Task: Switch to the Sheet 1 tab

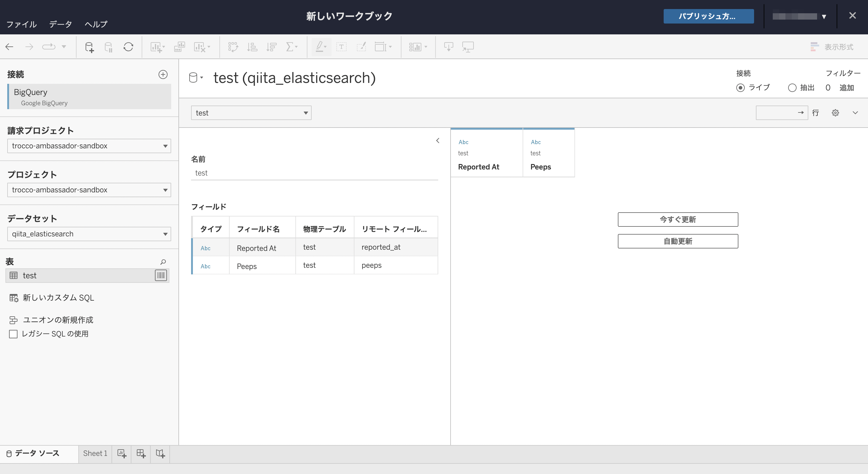Action: 95,453
